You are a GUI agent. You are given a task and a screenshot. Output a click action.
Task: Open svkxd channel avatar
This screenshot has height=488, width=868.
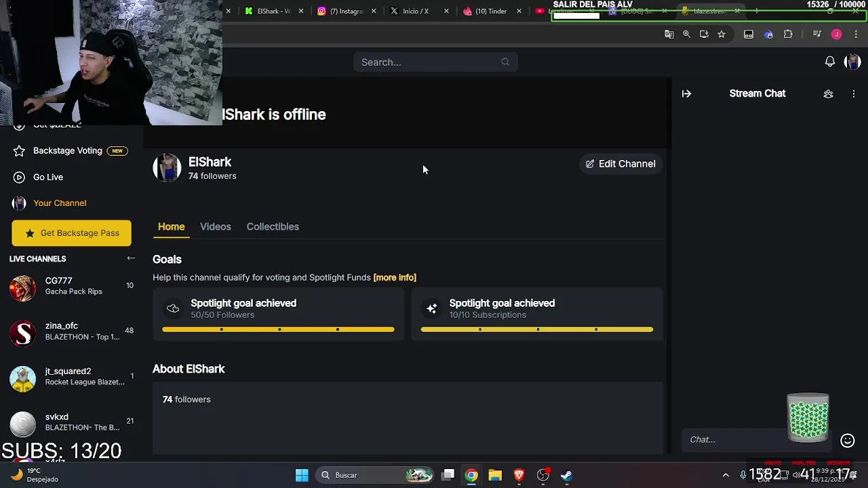click(22, 424)
